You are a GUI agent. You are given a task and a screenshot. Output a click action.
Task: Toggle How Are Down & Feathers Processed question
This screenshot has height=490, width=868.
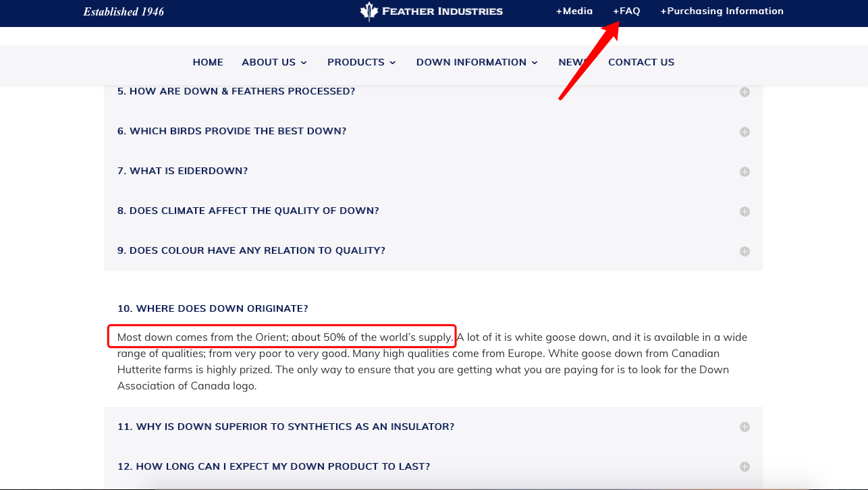[x=236, y=91]
